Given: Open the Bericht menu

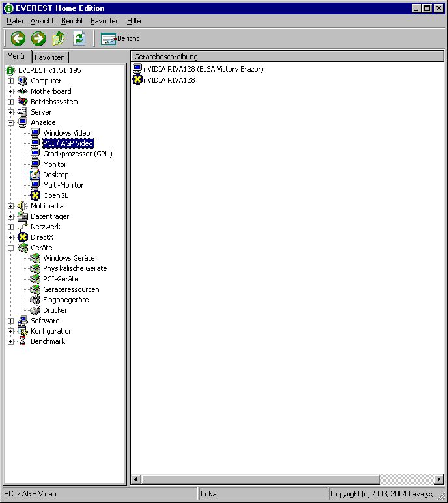Looking at the screenshot, I should (x=72, y=21).
